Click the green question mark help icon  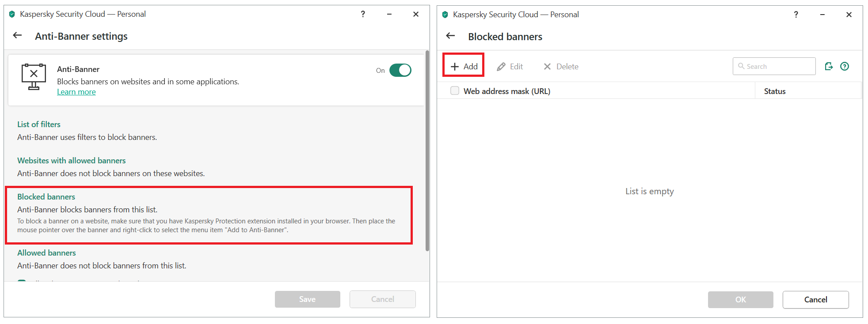click(x=845, y=66)
